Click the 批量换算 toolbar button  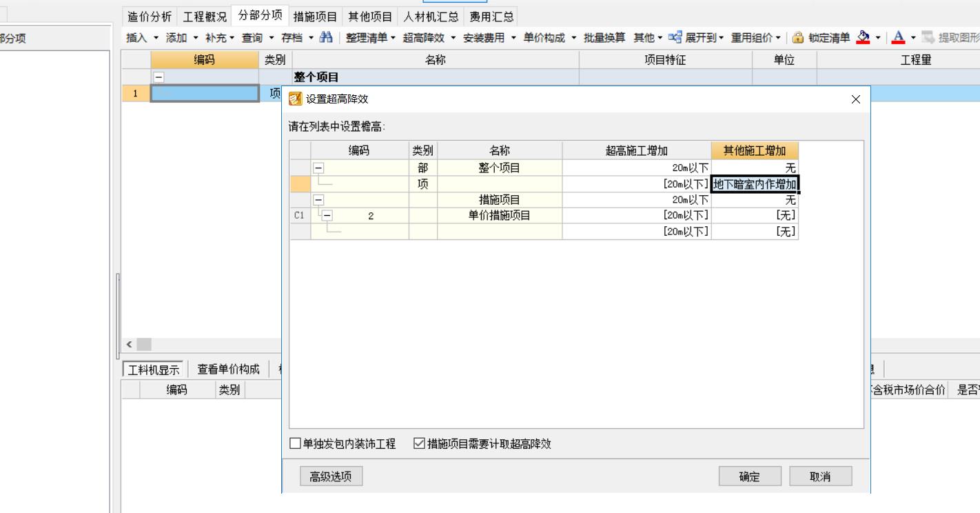pos(604,38)
